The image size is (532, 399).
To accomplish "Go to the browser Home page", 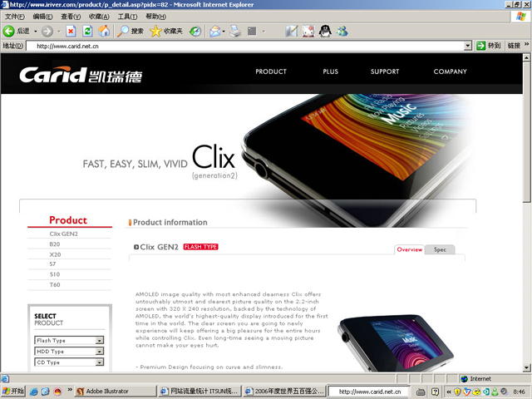I will point(104,31).
